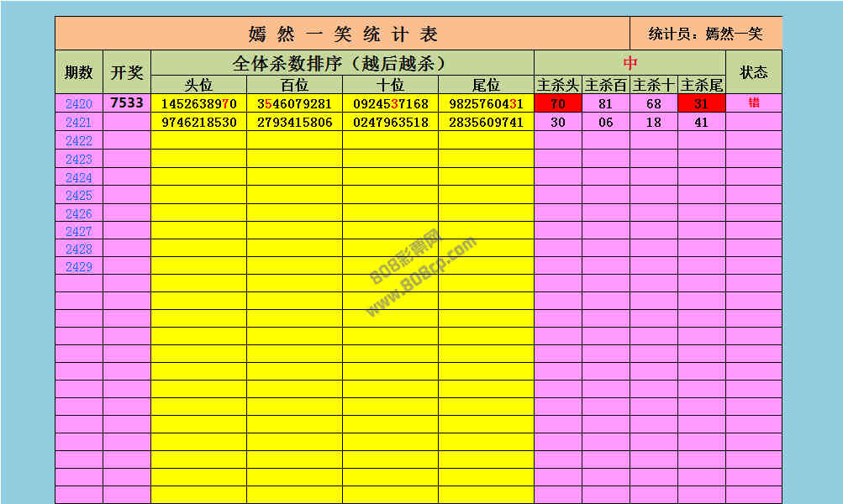The image size is (843, 504).
Task: Select the 期数 header cell
Action: tap(79, 72)
